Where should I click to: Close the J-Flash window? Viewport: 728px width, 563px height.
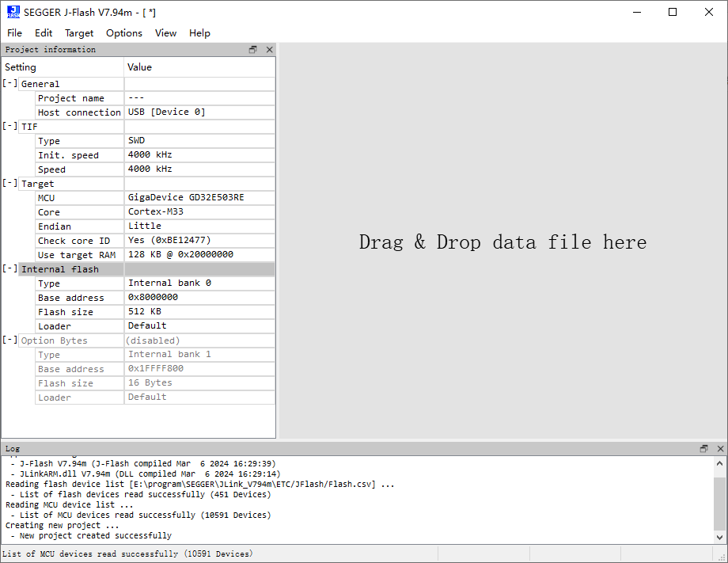708,12
